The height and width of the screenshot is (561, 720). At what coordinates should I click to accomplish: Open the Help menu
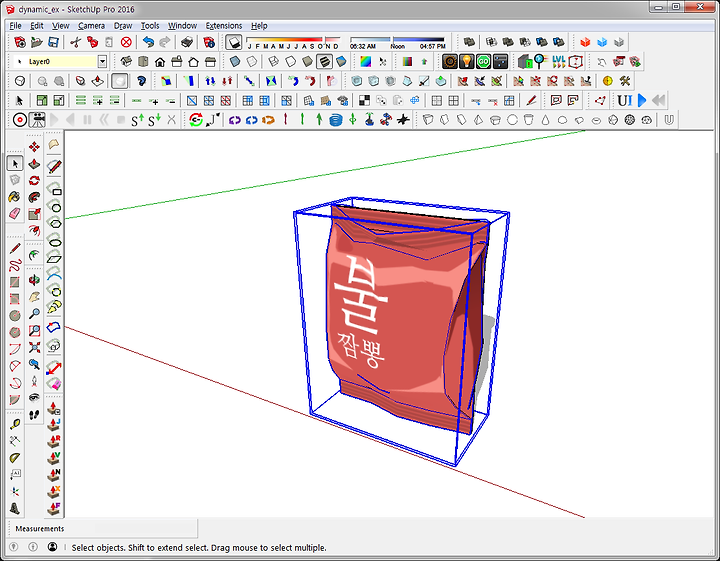tap(259, 26)
